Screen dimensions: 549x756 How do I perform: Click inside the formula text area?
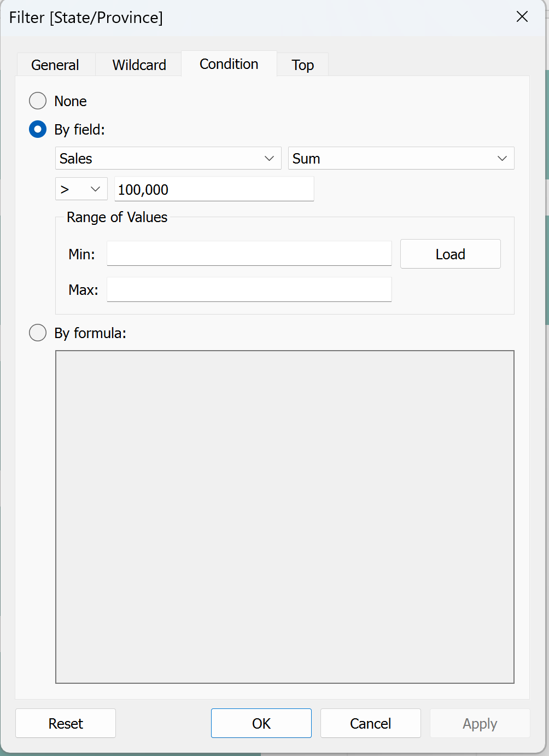click(x=285, y=517)
